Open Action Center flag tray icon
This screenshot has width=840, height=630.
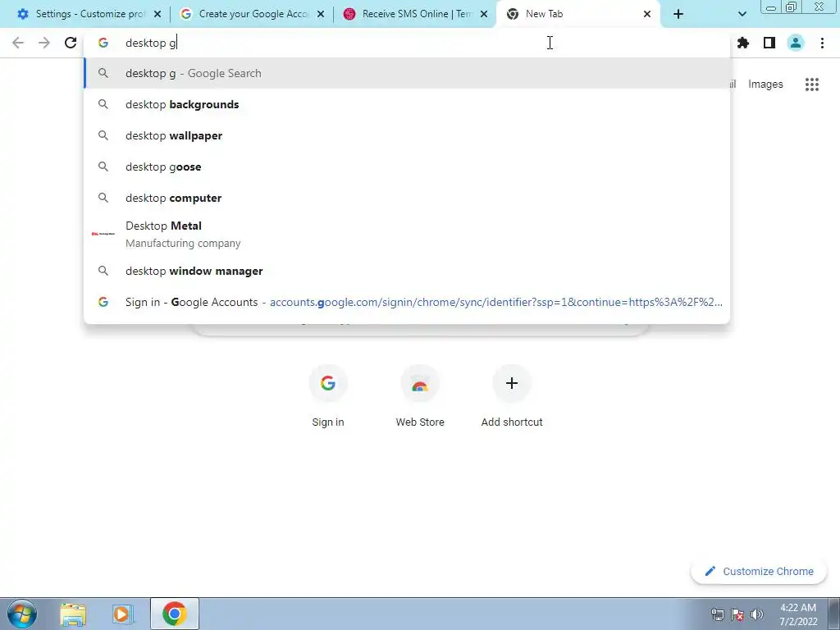tap(737, 614)
